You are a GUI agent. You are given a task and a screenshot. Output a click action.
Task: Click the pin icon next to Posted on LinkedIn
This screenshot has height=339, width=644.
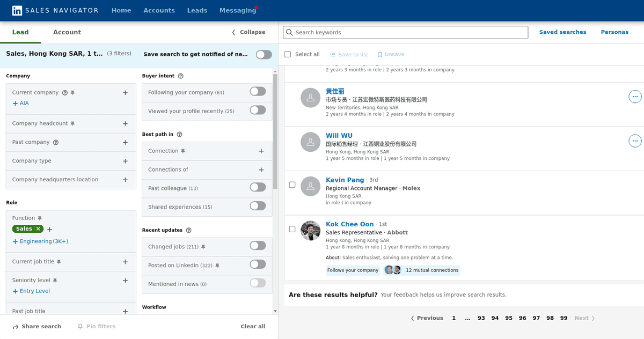217,266
